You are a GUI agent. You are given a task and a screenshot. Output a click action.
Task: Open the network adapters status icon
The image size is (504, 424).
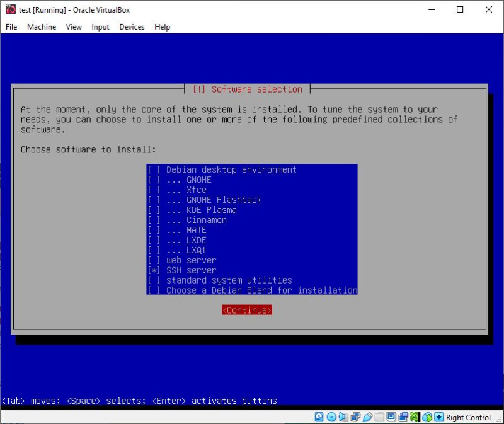point(355,417)
